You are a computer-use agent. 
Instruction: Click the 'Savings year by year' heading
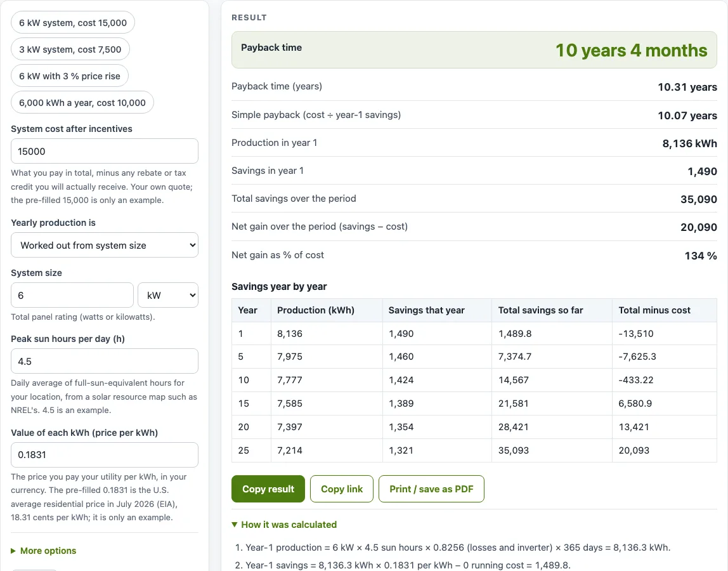pyautogui.click(x=279, y=286)
